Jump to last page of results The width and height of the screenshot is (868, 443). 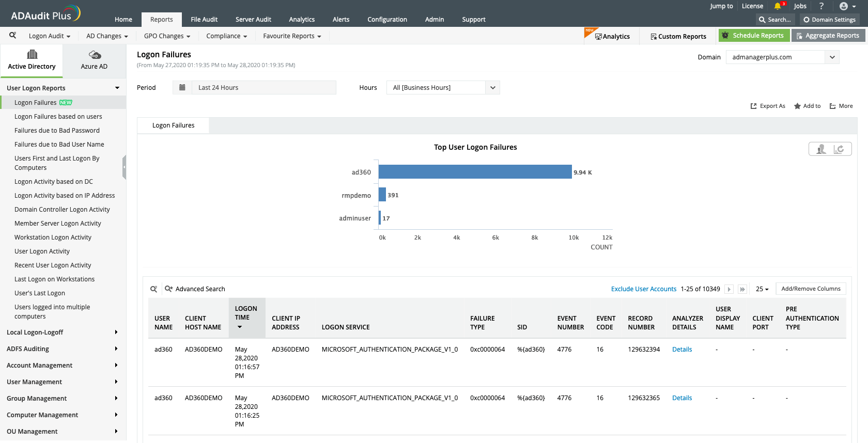pos(742,289)
